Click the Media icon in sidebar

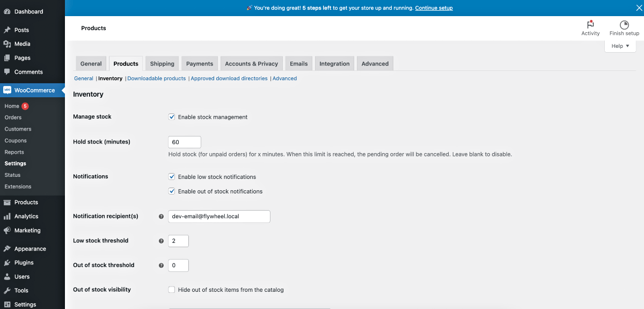(7, 44)
